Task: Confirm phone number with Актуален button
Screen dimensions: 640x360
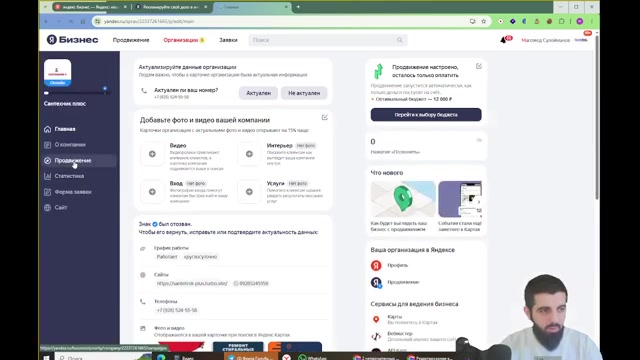Action: tap(258, 93)
